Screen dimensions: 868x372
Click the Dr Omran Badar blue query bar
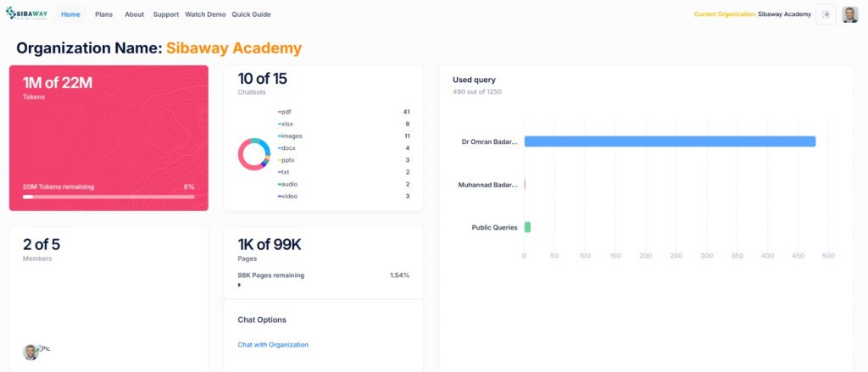point(670,142)
